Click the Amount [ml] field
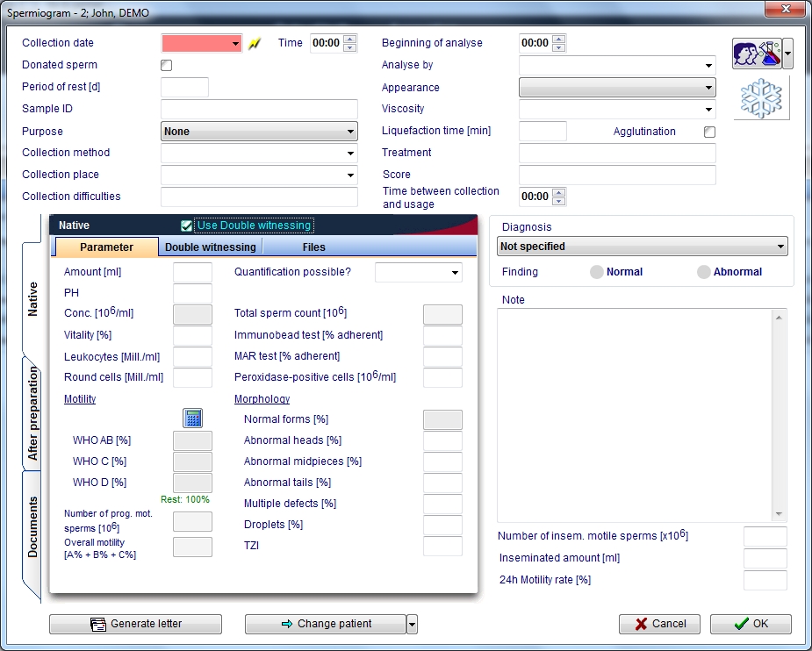This screenshot has height=651, width=812. [x=192, y=272]
